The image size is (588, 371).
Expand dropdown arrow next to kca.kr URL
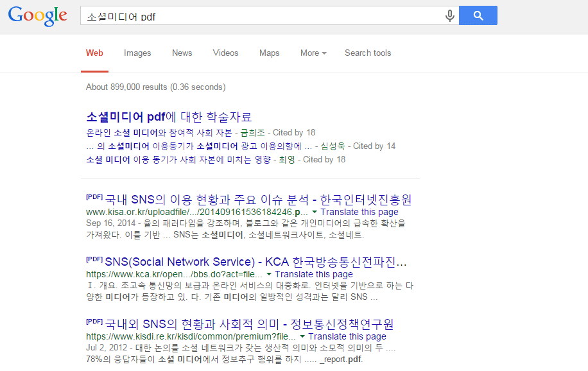(269, 274)
